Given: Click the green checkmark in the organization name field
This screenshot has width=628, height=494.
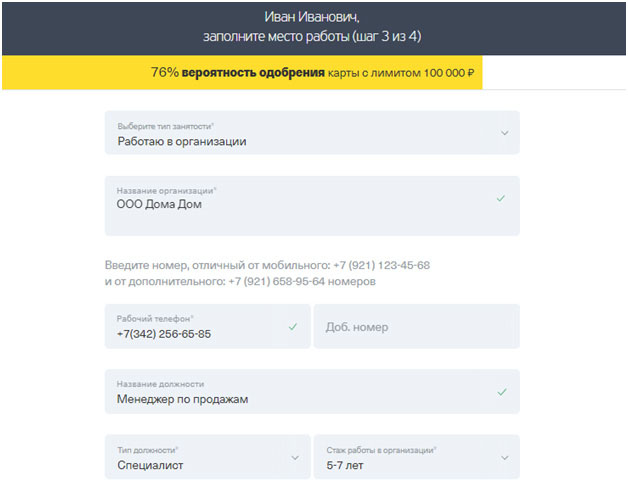Looking at the screenshot, I should pyautogui.click(x=501, y=198).
